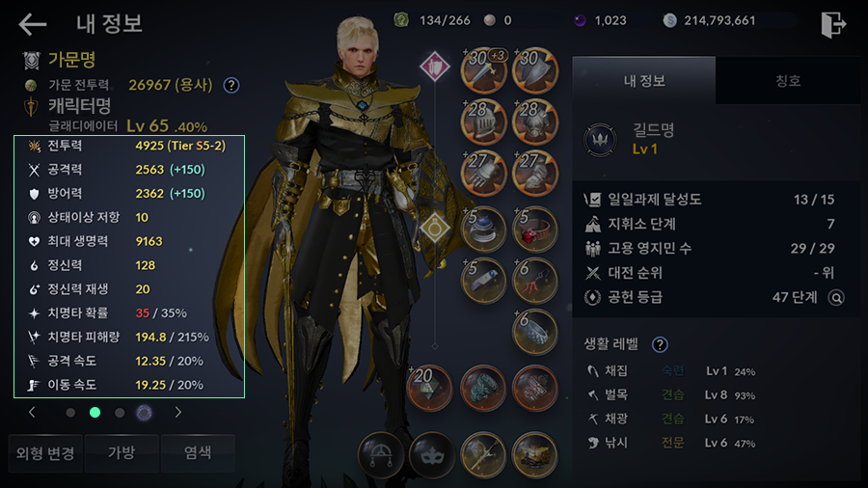Image resolution: width=868 pixels, height=488 pixels.
Task: Select the +28 helmet equipment slot
Action: pyautogui.click(x=484, y=122)
